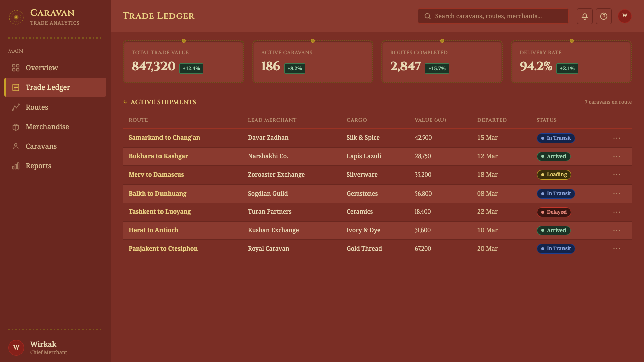This screenshot has width=644, height=362.
Task: Select Trade Ledger in the sidebar
Action: [x=55, y=87]
